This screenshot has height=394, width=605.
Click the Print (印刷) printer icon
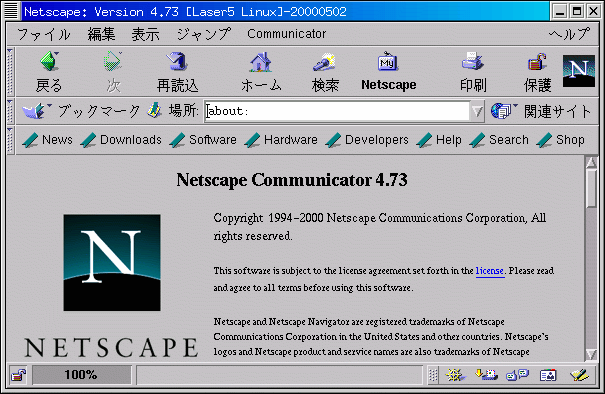(x=473, y=61)
